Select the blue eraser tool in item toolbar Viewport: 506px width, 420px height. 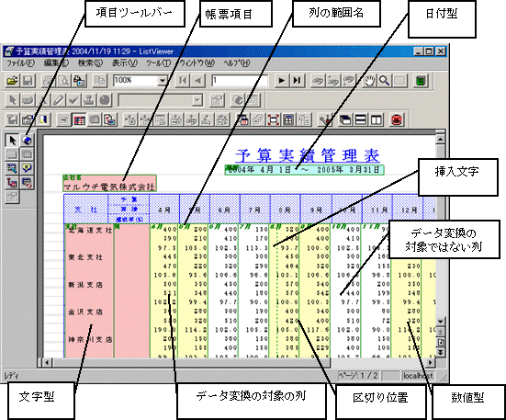tap(28, 141)
